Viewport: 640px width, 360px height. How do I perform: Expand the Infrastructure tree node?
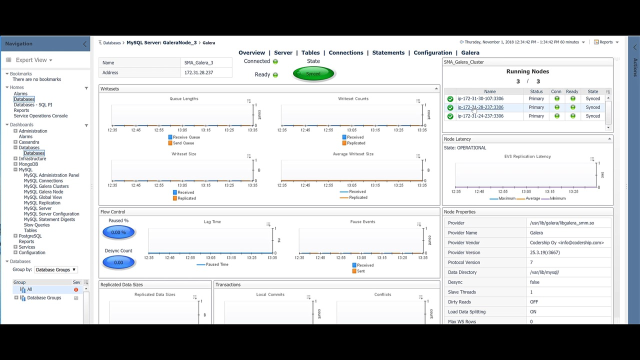pyautogui.click(x=16, y=158)
